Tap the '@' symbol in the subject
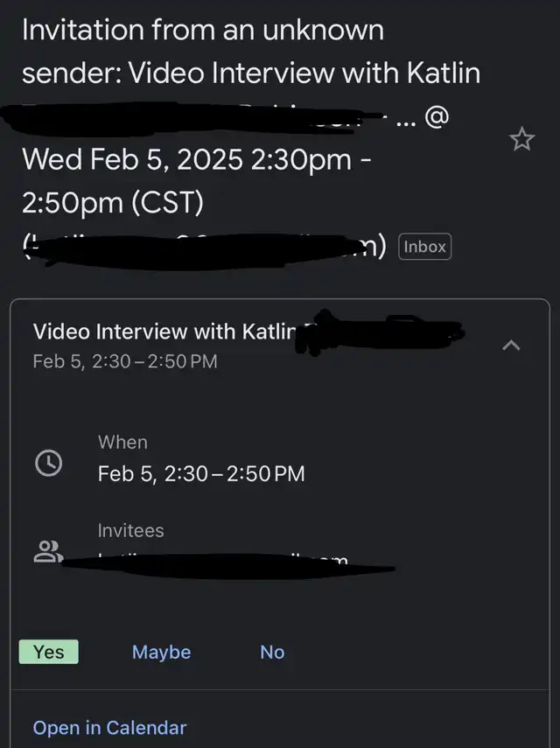 coord(437,118)
